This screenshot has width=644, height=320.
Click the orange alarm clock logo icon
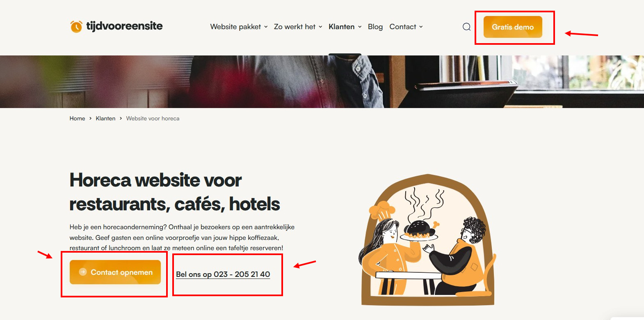(76, 27)
